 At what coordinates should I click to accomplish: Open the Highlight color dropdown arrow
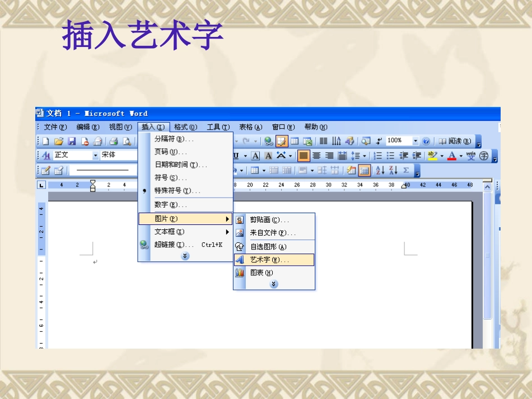click(442, 156)
